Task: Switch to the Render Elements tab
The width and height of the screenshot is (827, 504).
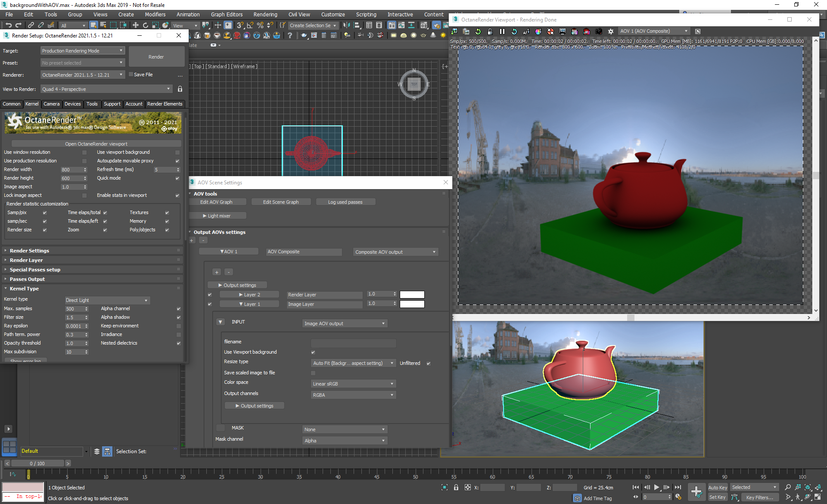Action: coord(165,104)
